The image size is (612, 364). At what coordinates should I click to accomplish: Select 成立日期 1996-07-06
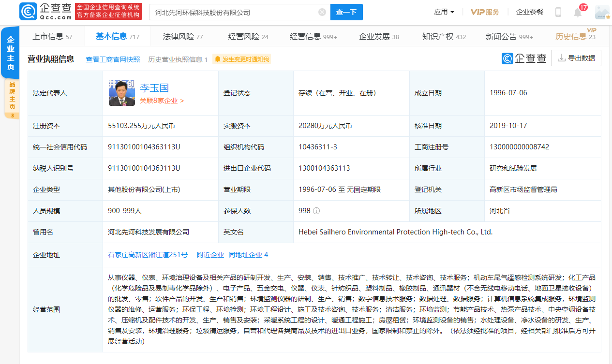click(508, 93)
